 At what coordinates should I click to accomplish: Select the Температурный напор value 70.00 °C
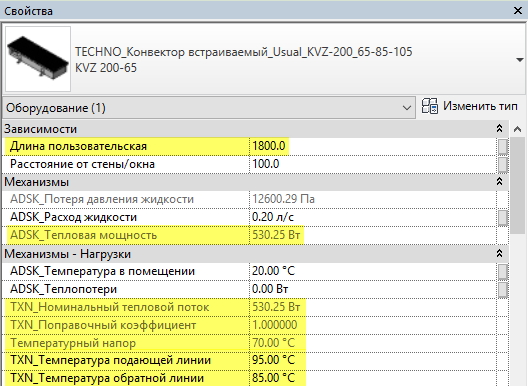273,343
